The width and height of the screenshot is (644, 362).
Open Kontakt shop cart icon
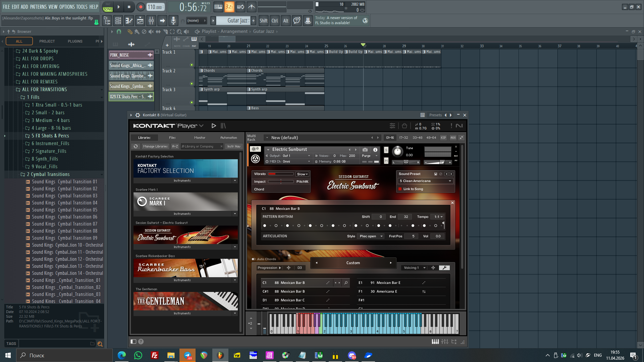405,126
